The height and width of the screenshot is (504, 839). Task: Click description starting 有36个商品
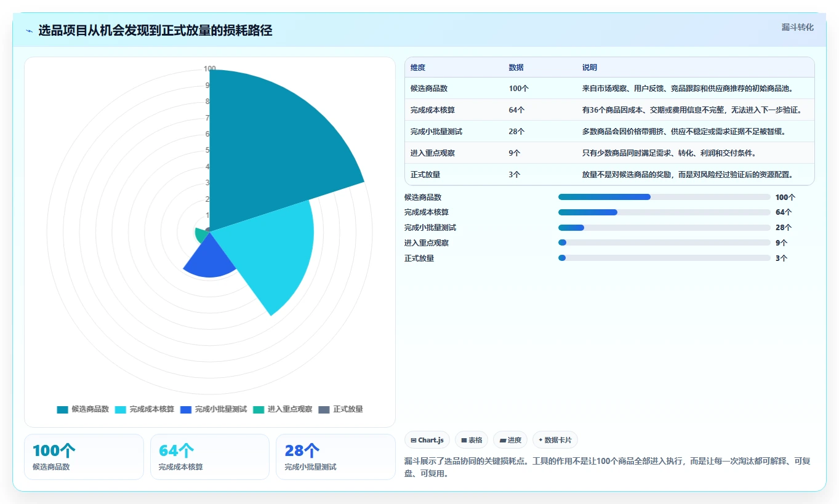[x=692, y=110]
